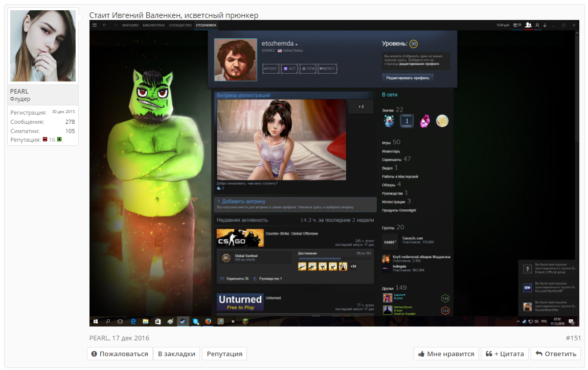Screen dimensions: 588x370
Task: Open Steam downloads arrow icon
Action: 545,25
